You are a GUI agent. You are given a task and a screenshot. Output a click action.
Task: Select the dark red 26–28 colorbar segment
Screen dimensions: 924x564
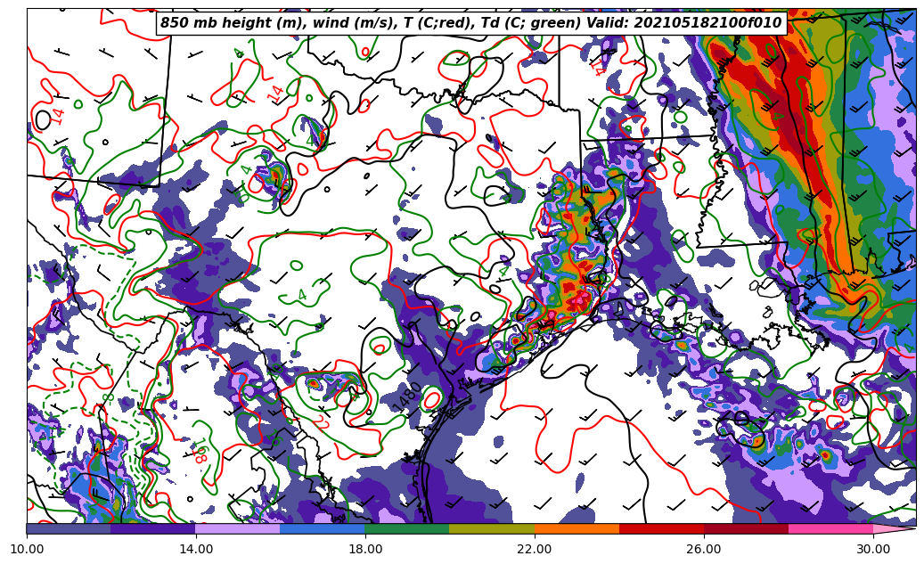(746, 528)
